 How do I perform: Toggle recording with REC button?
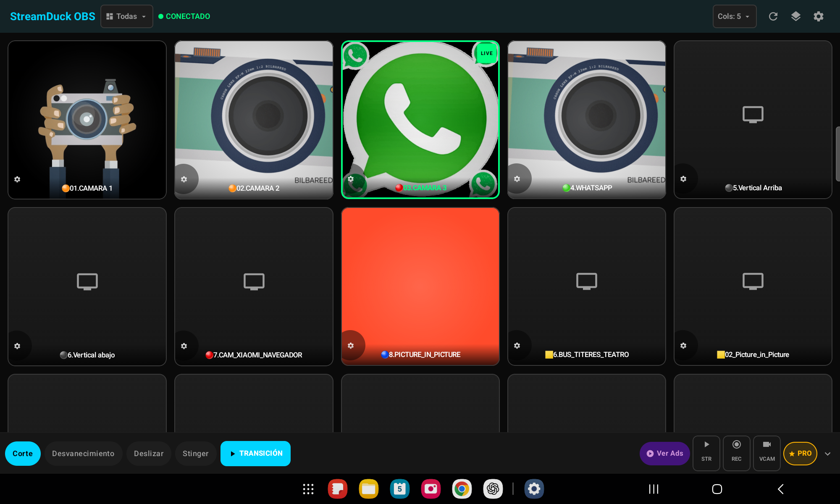[736, 453]
